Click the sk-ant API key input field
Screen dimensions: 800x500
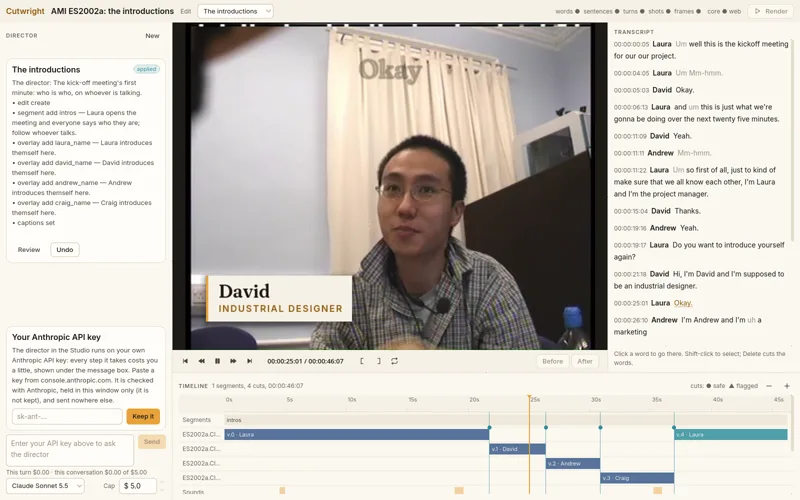pyautogui.click(x=67, y=416)
